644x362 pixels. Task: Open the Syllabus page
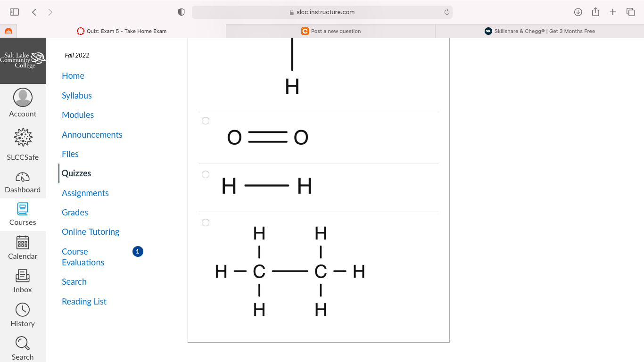76,95
